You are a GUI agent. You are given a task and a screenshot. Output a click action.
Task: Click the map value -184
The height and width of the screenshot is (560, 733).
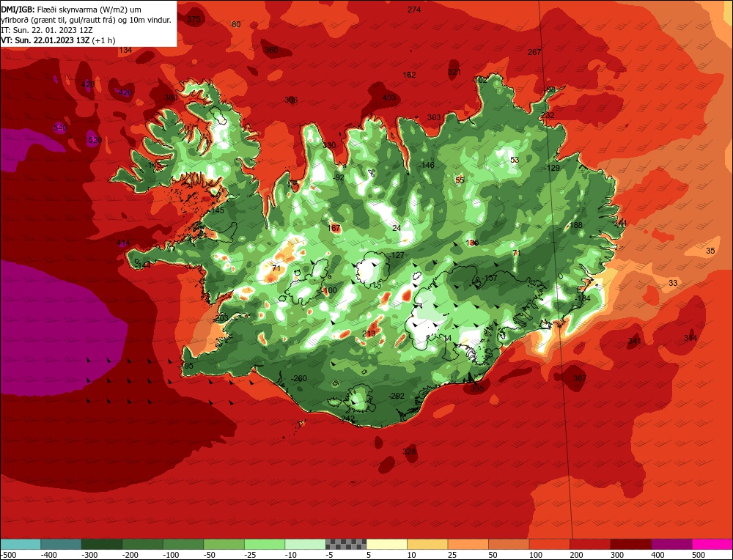click(583, 298)
